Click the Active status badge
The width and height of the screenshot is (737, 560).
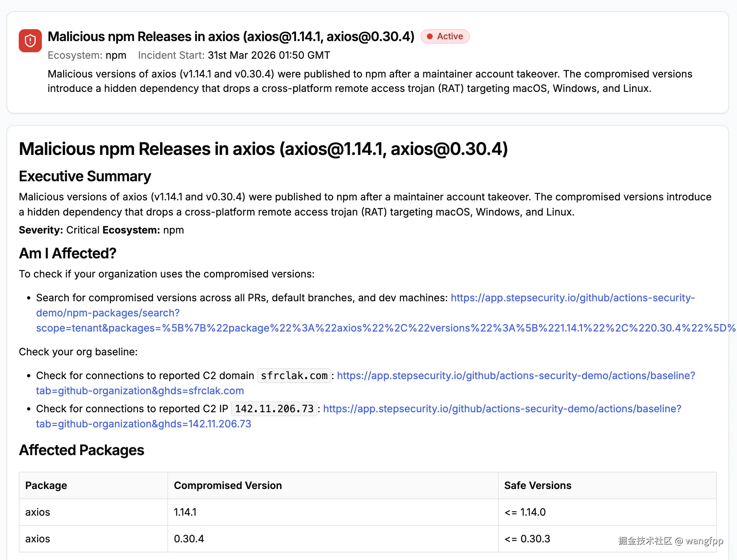point(445,36)
